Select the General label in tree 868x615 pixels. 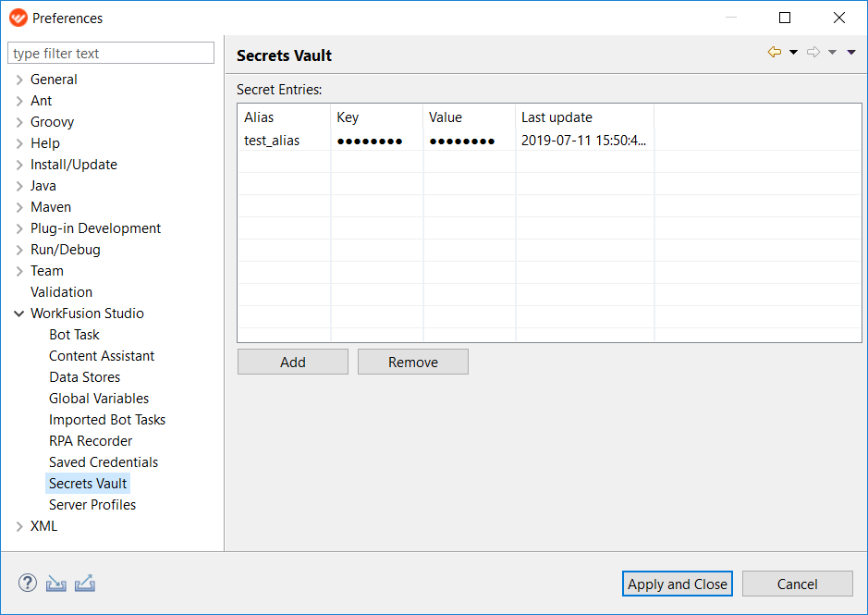click(x=54, y=80)
